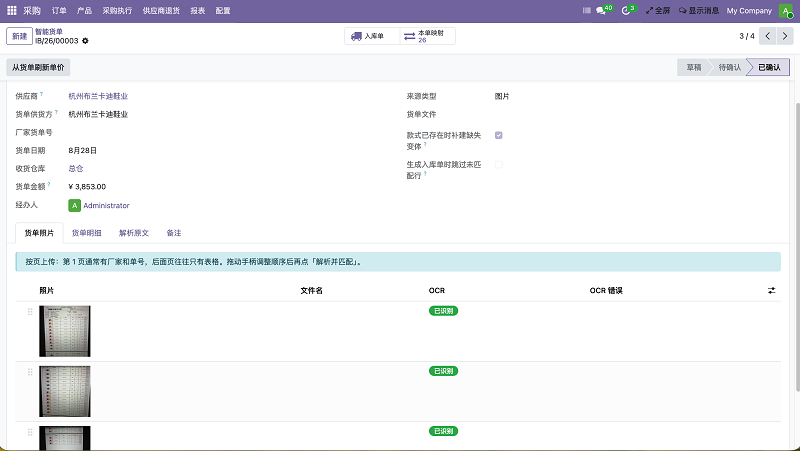This screenshot has width=800, height=451.
Task: Click the arrows icon for 本单映射
Action: [x=409, y=36]
